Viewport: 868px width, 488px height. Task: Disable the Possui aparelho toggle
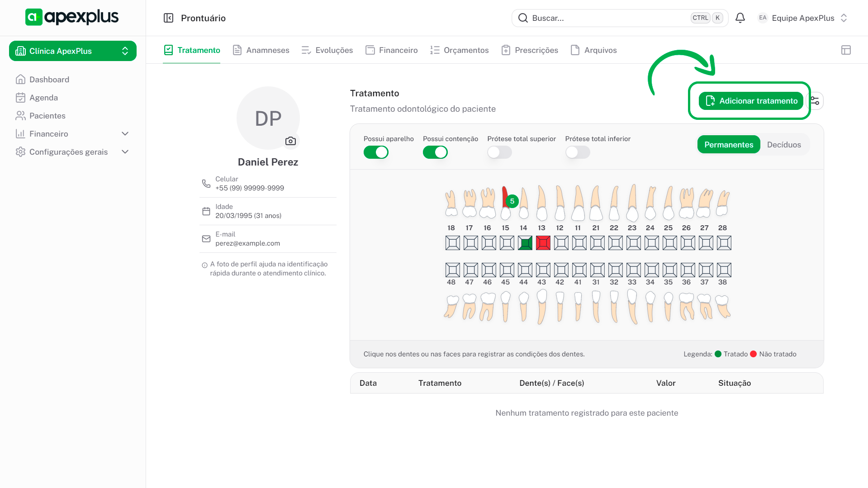tap(376, 152)
